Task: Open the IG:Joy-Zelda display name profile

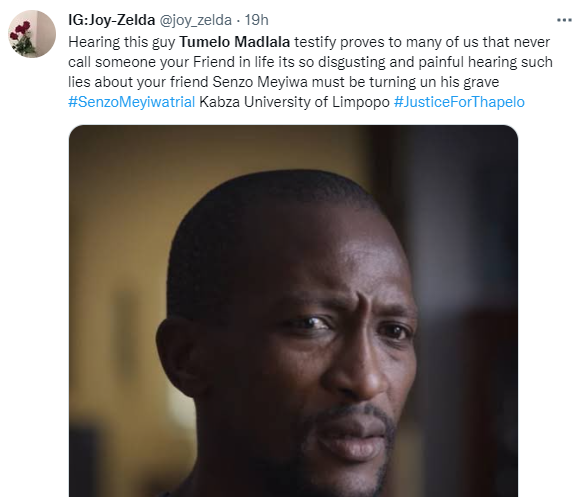Action: pyautogui.click(x=111, y=20)
